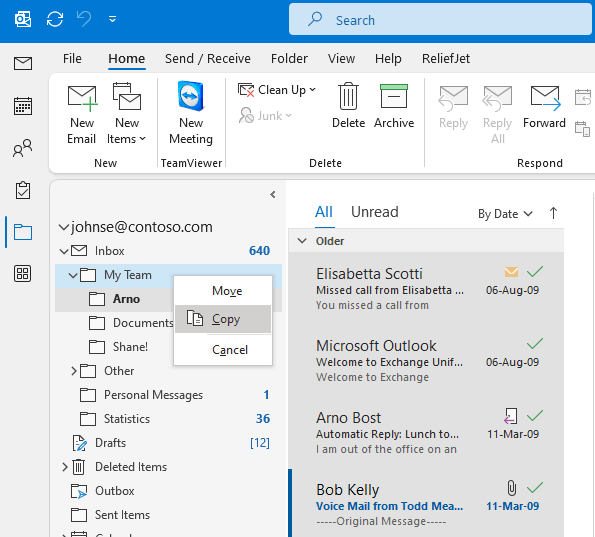Choose Cancel from the context menu
595x537 pixels.
click(x=223, y=350)
